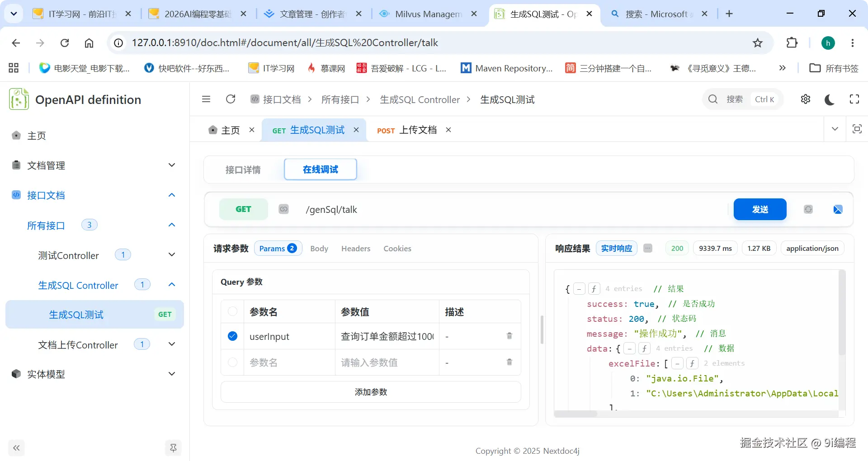Click the blue icon right of 发送

pos(838,209)
